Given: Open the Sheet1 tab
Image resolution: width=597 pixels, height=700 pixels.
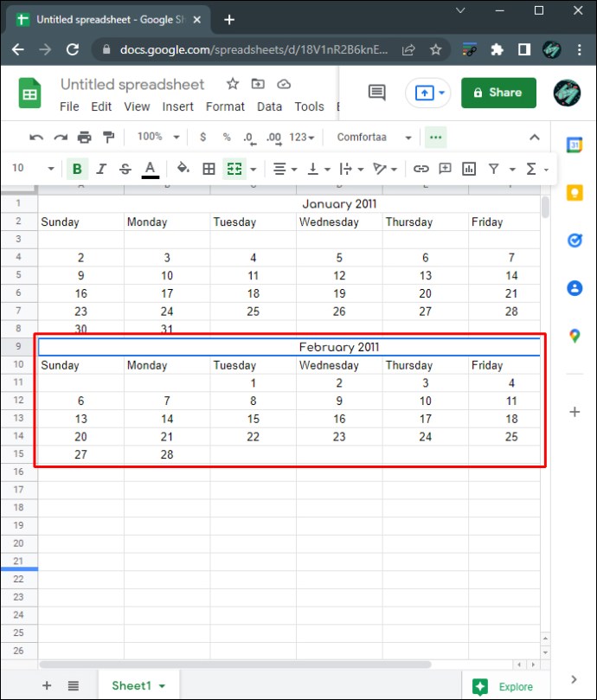Looking at the screenshot, I should 138,685.
